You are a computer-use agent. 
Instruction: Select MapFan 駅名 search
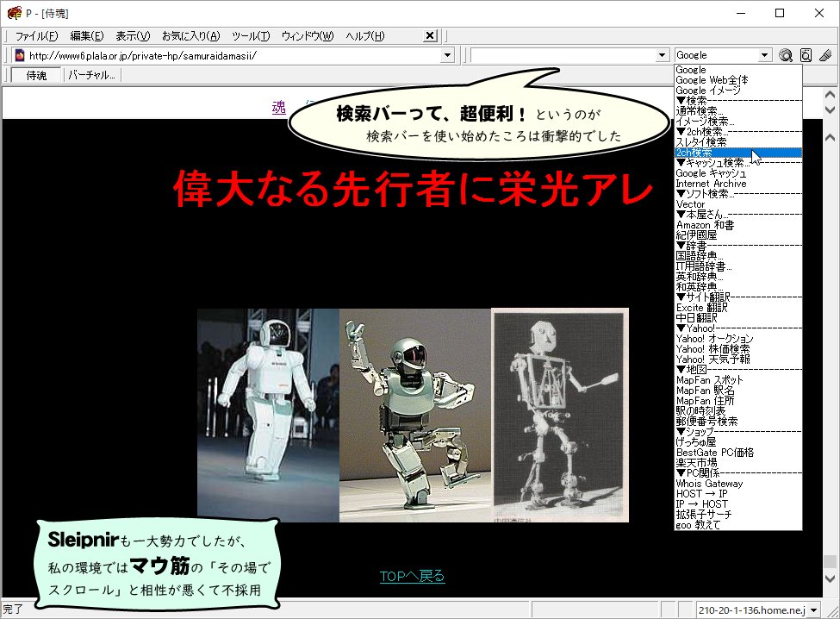click(x=738, y=391)
